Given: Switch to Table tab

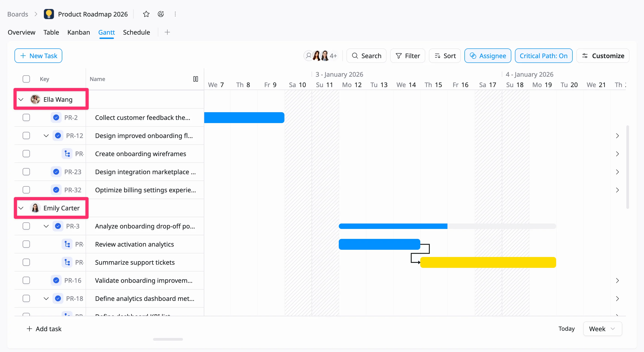Looking at the screenshot, I should (x=51, y=32).
